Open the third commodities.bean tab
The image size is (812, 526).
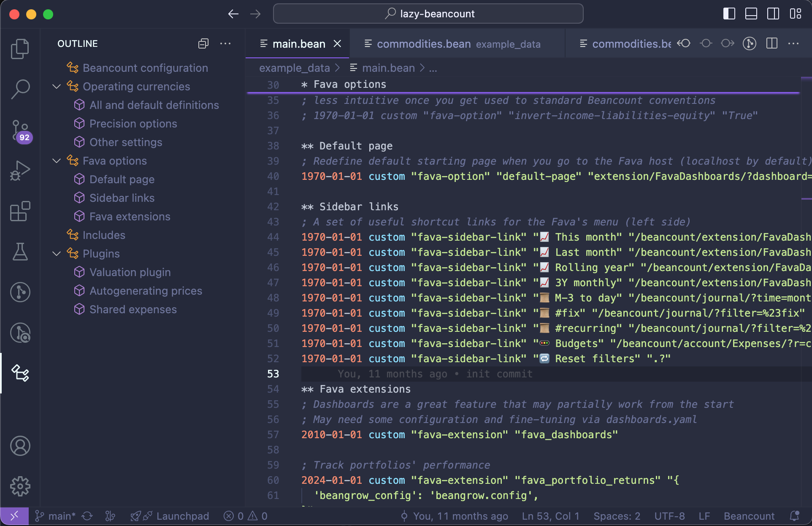pos(626,44)
